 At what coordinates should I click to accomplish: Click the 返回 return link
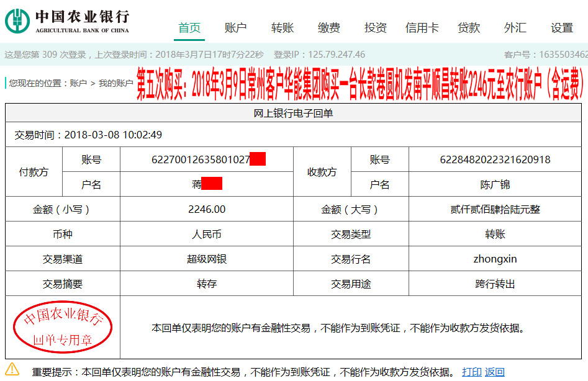pyautogui.click(x=494, y=370)
